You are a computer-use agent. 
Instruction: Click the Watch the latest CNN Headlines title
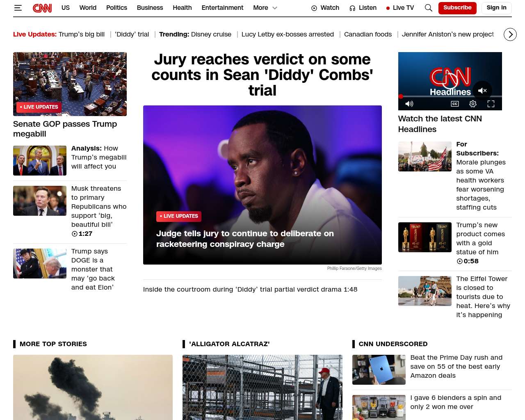[x=440, y=124]
